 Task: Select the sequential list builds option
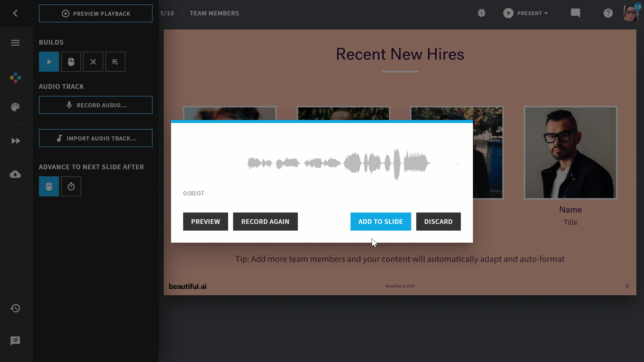coord(115,62)
